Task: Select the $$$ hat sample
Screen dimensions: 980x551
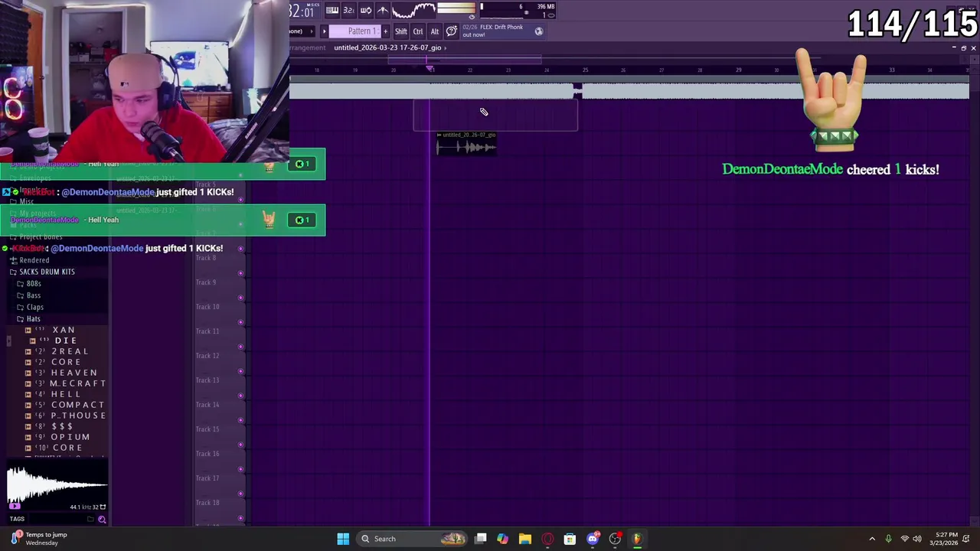Action: click(x=62, y=426)
